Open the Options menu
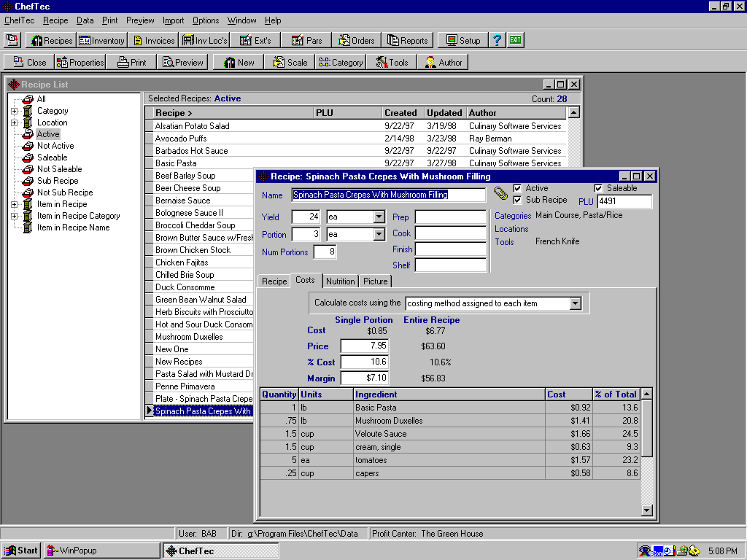This screenshot has width=747, height=560. [x=206, y=20]
